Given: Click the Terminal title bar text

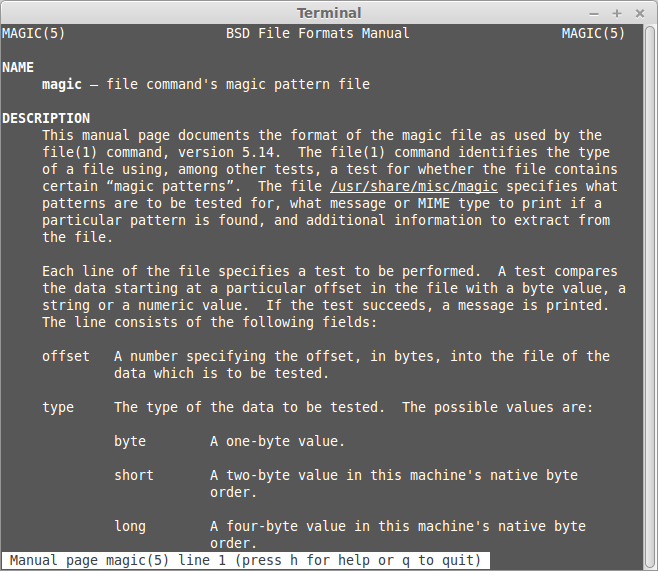Looking at the screenshot, I should [x=329, y=13].
